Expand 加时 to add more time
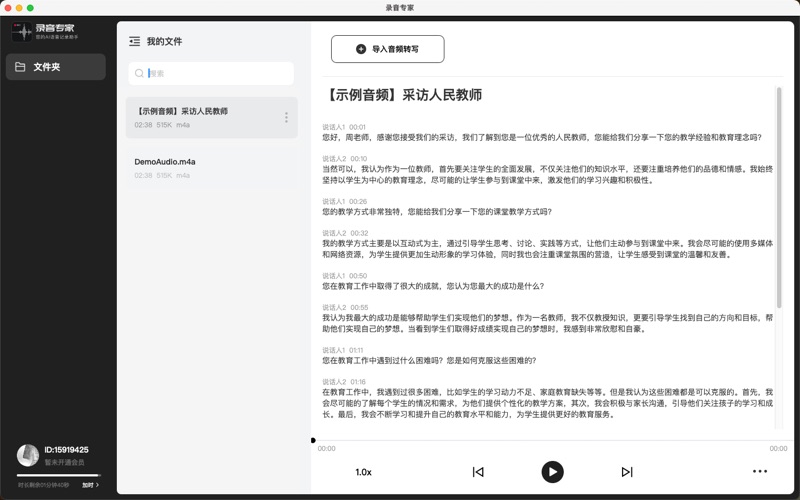 coord(90,484)
